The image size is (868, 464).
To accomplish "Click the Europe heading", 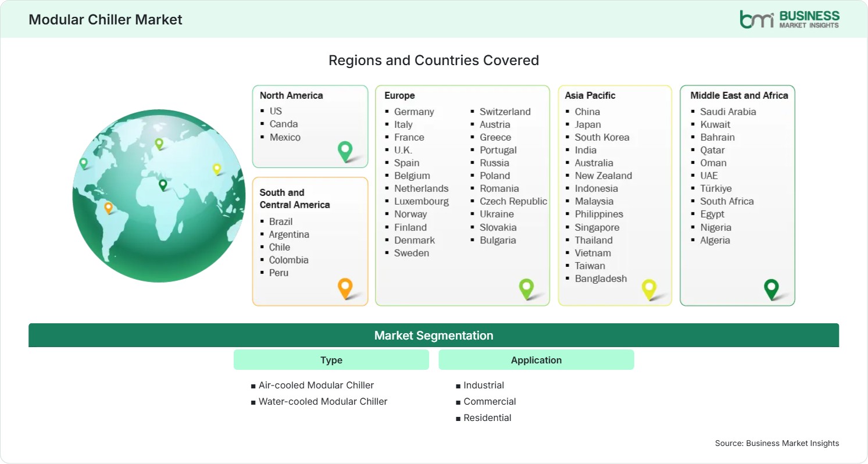I will 399,95.
